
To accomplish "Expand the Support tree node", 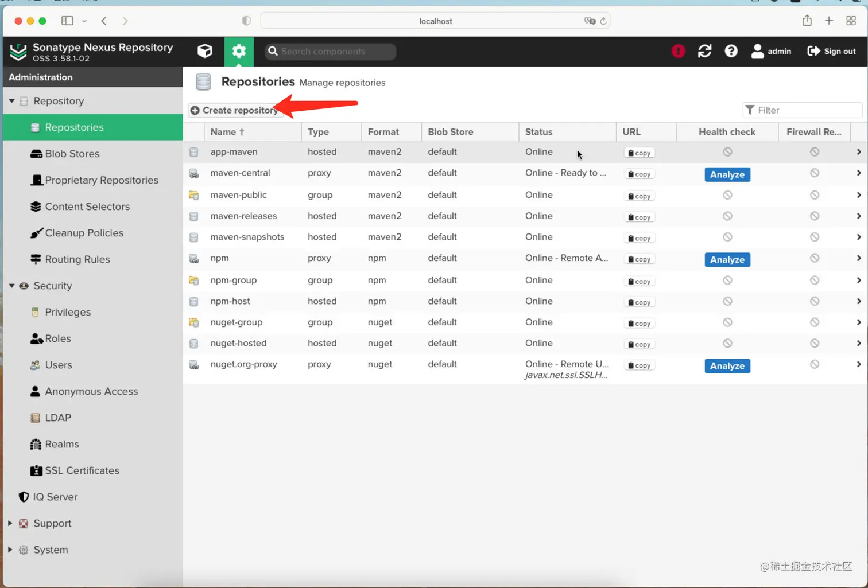I will coord(10,523).
